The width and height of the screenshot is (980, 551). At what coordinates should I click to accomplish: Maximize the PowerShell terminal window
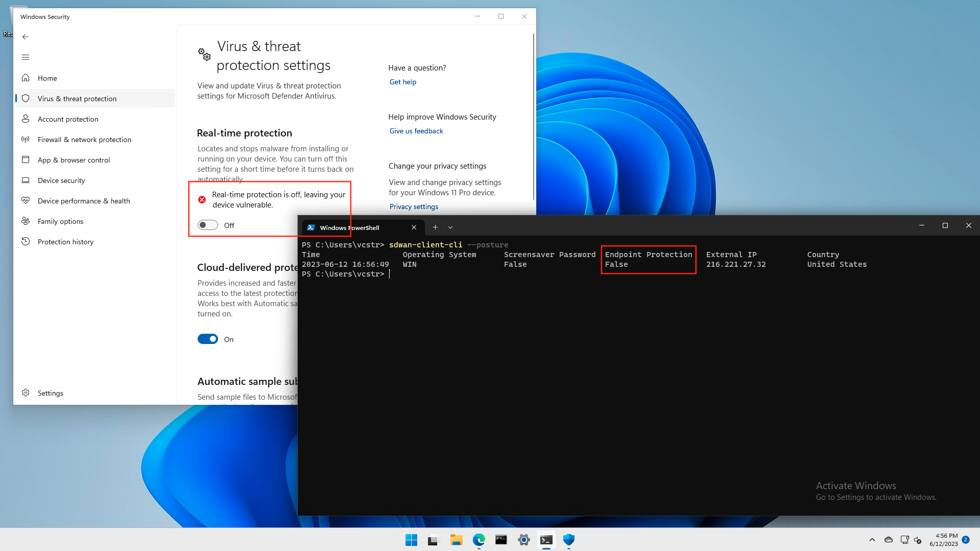tap(945, 225)
